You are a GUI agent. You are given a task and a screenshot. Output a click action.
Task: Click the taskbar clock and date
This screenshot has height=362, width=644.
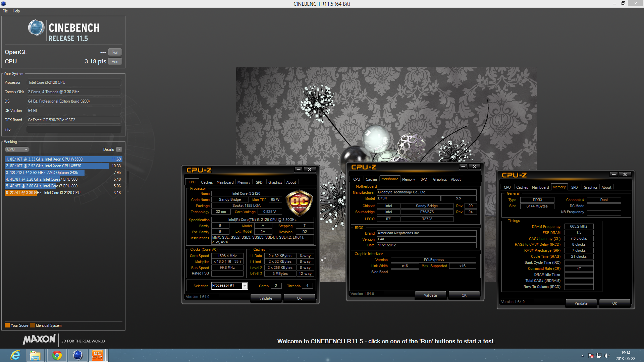click(626, 356)
